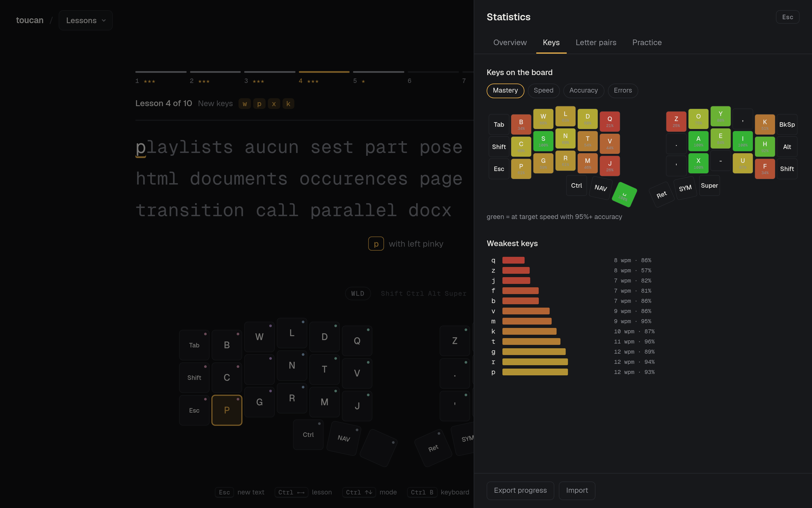Click the toucan logo
This screenshot has width=812, height=508.
(x=30, y=21)
